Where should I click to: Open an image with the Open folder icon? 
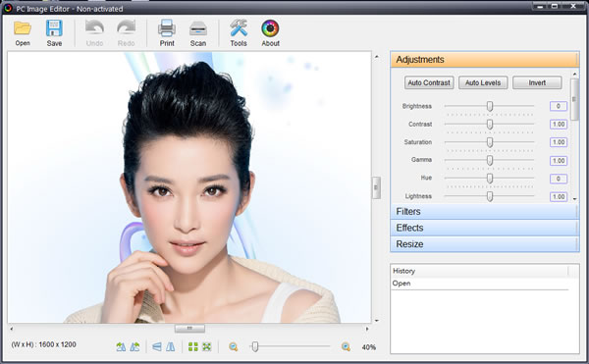[23, 33]
